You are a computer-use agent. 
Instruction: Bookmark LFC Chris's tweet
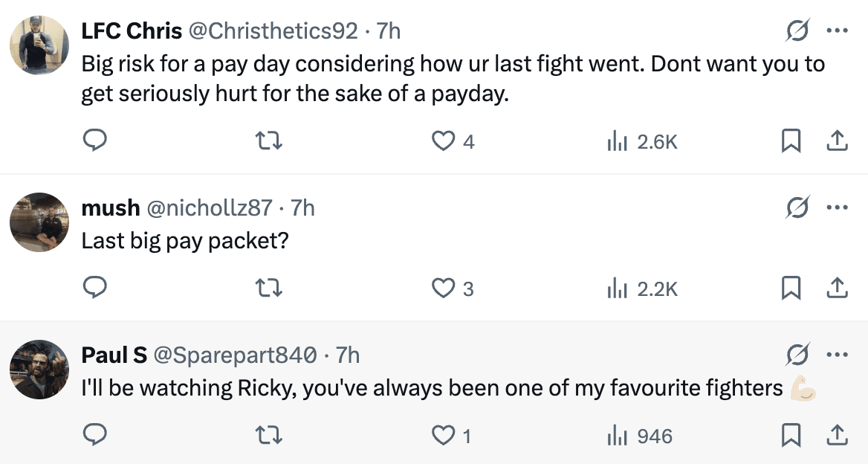coord(791,141)
